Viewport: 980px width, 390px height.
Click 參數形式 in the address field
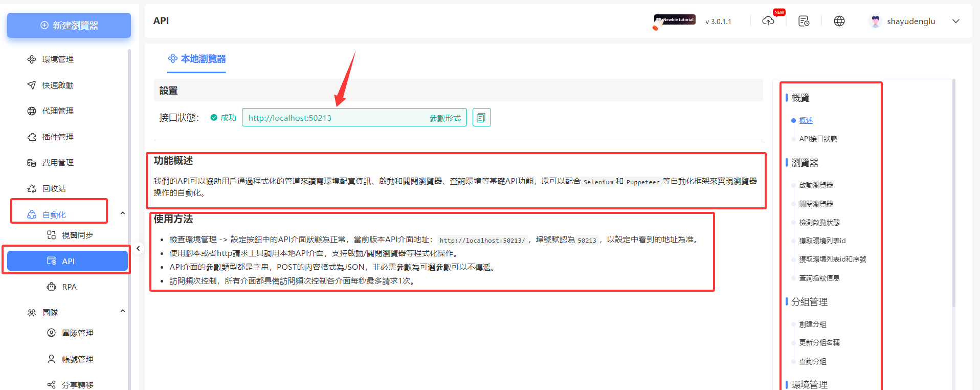click(445, 118)
